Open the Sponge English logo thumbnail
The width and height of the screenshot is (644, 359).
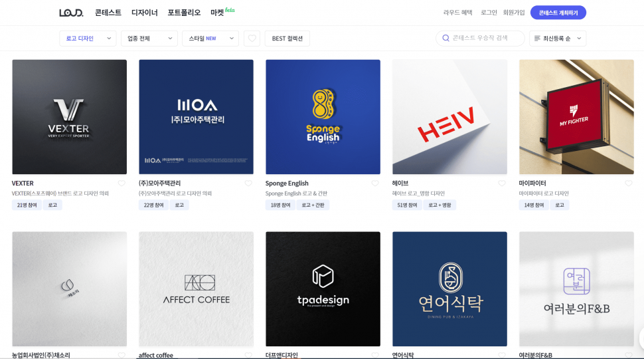pyautogui.click(x=323, y=117)
